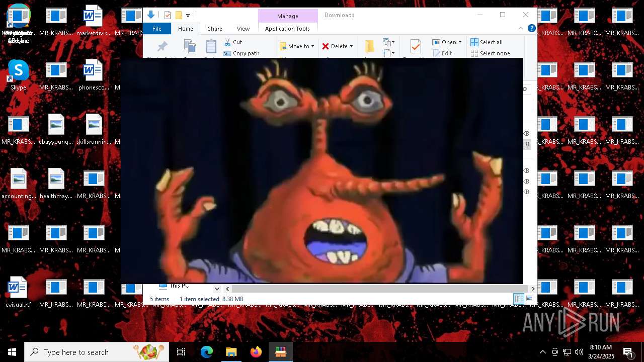The width and height of the screenshot is (644, 362).
Task: Expand the Open dropdown arrow
Action: 460,42
